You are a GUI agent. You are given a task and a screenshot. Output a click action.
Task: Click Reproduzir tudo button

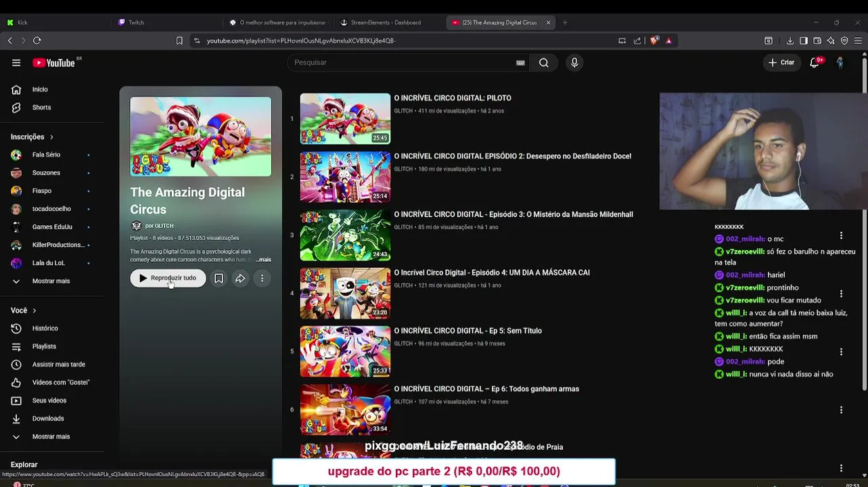[x=168, y=278]
